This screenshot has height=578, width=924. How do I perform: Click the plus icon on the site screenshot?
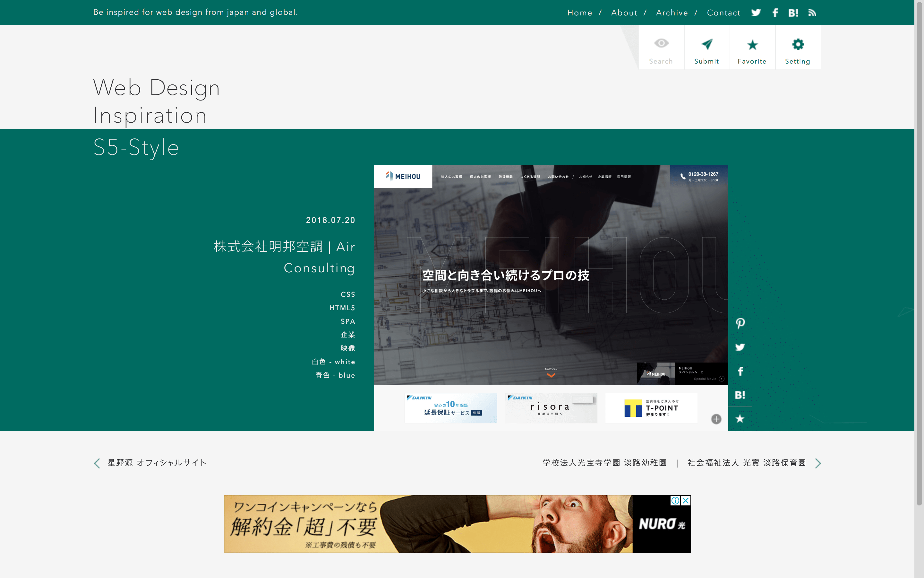716,419
